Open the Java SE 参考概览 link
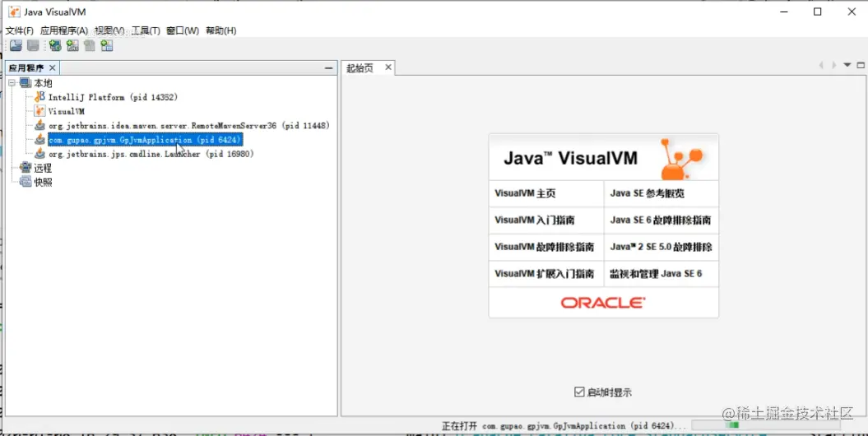 point(648,193)
